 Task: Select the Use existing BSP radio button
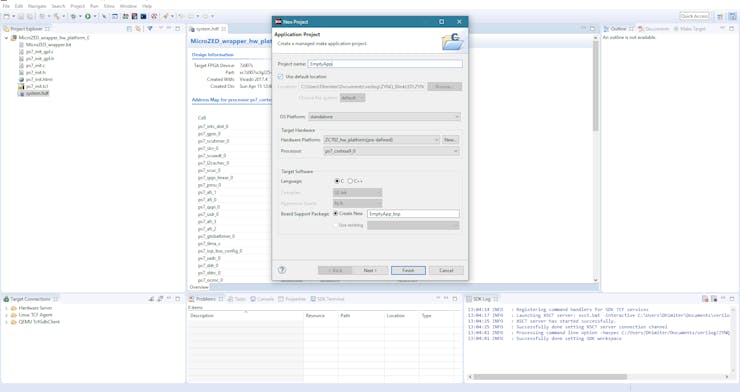tap(336, 225)
